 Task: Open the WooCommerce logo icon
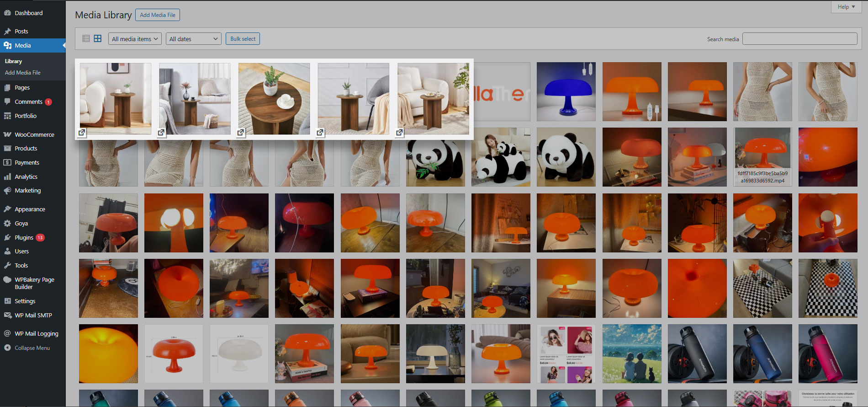(x=7, y=134)
